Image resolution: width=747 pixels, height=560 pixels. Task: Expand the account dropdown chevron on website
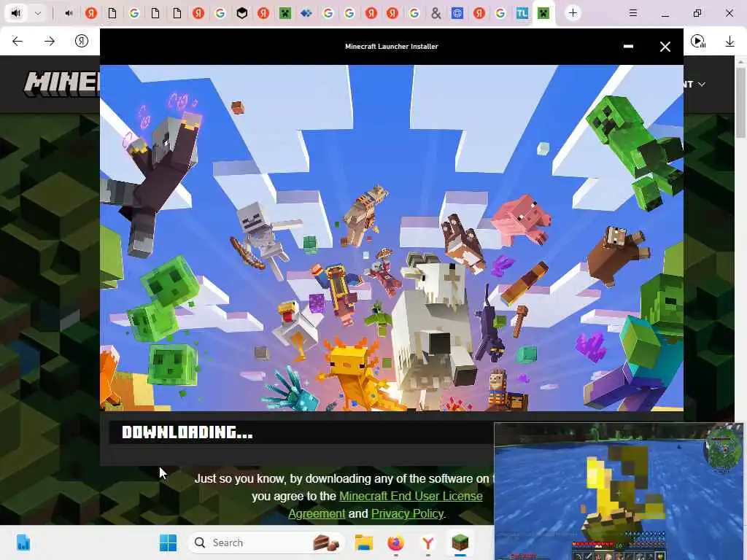tap(702, 85)
